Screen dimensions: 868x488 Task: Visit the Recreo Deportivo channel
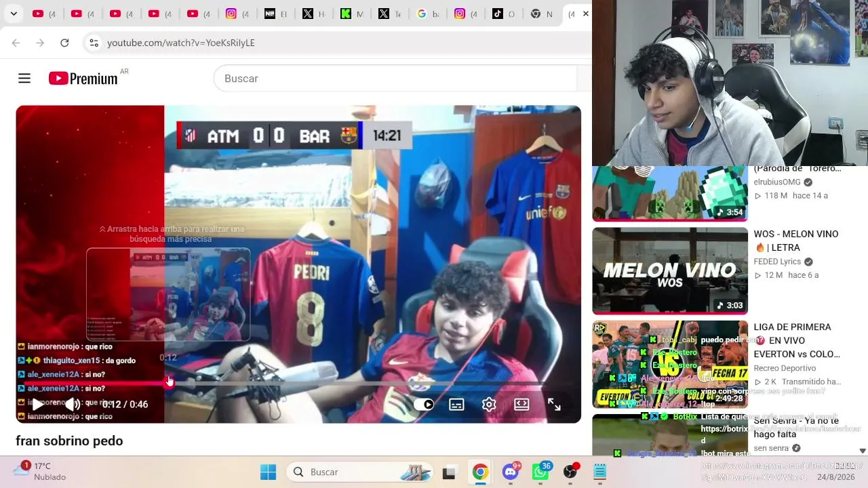click(785, 368)
